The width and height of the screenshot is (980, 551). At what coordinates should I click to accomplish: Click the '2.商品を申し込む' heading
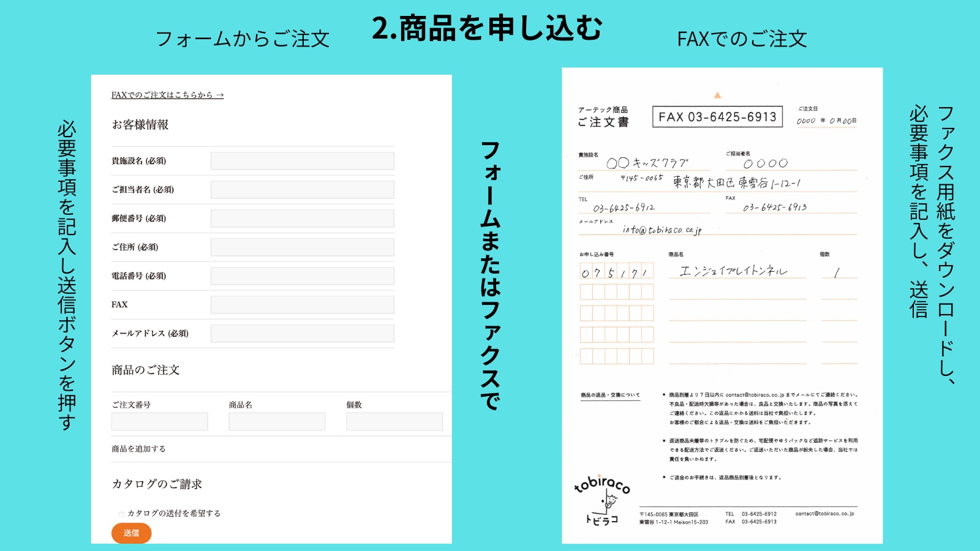[488, 28]
